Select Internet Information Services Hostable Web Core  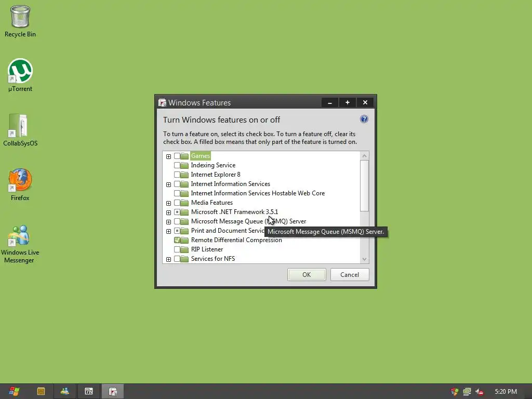[x=258, y=193]
